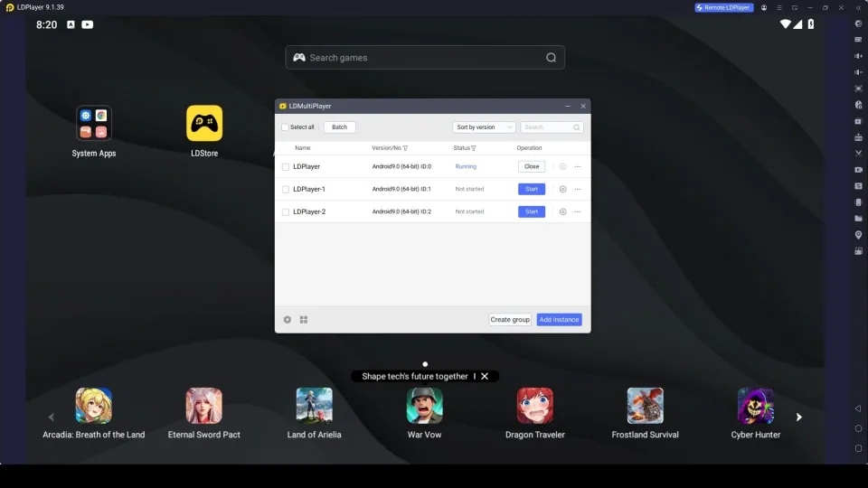Click the Batch button
Image resolution: width=868 pixels, height=488 pixels.
[339, 127]
